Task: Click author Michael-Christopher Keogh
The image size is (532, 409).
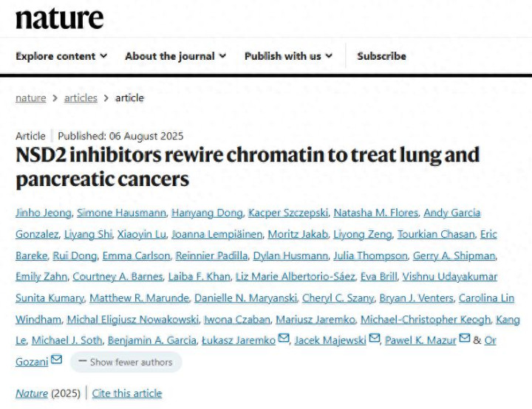Action: pyautogui.click(x=426, y=320)
